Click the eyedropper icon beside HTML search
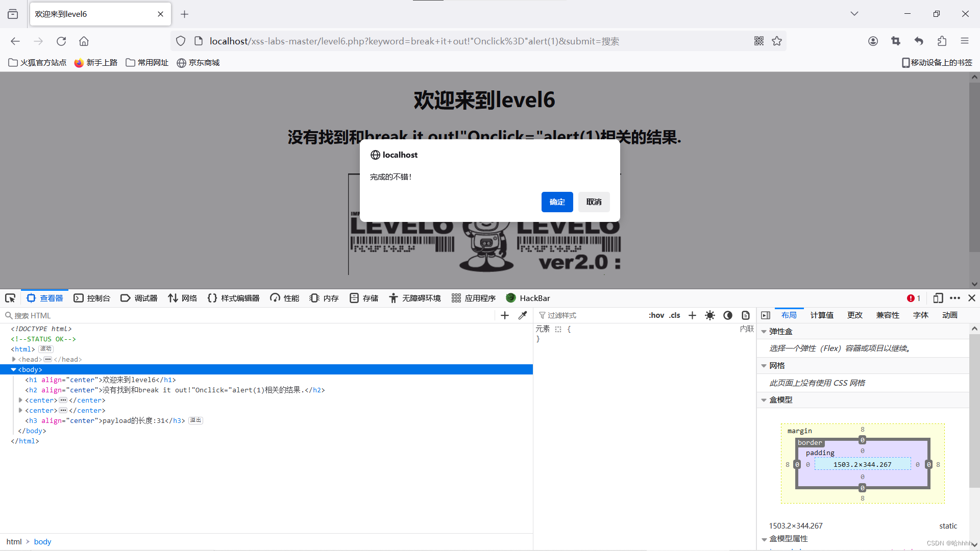This screenshot has height=551, width=980. (x=522, y=315)
